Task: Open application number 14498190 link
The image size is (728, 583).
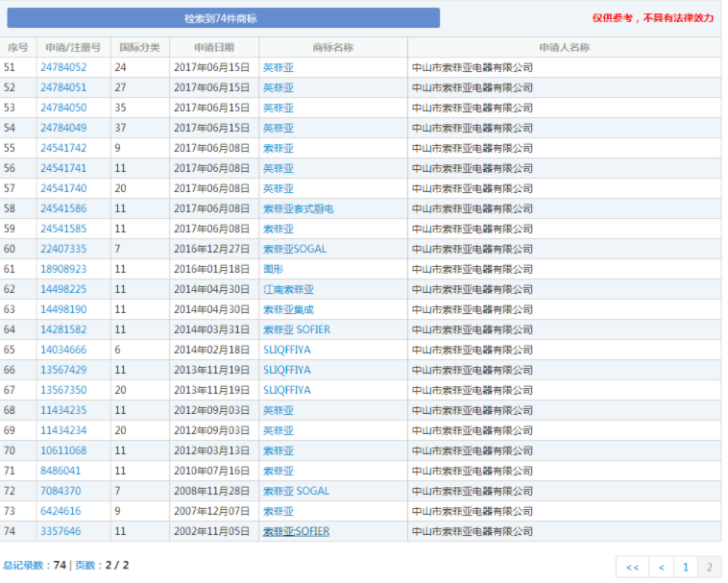Action: pos(63,309)
